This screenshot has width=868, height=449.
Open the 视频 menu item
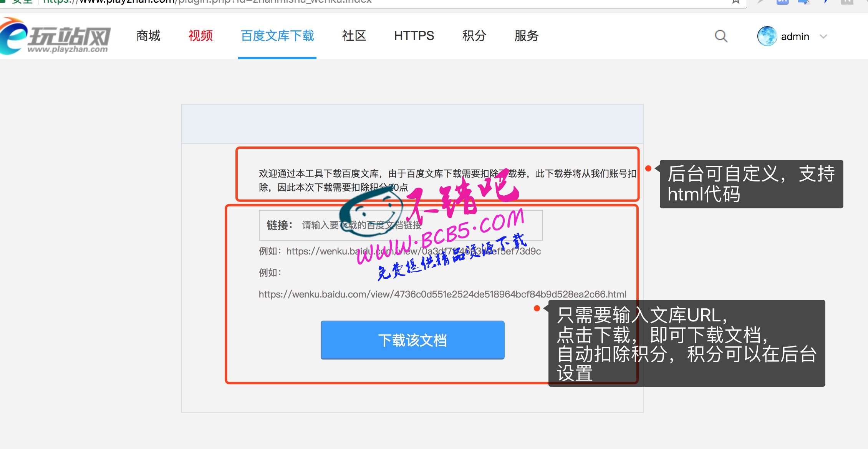pyautogui.click(x=200, y=36)
